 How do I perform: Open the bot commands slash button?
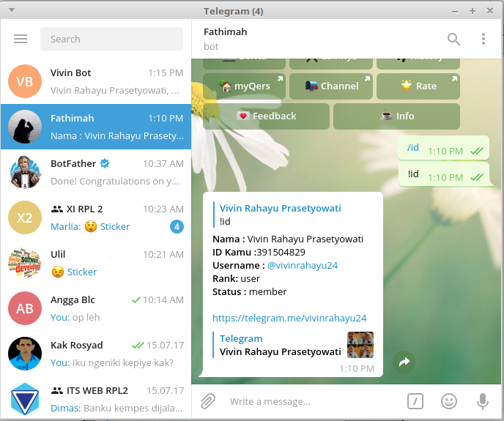pos(415,401)
